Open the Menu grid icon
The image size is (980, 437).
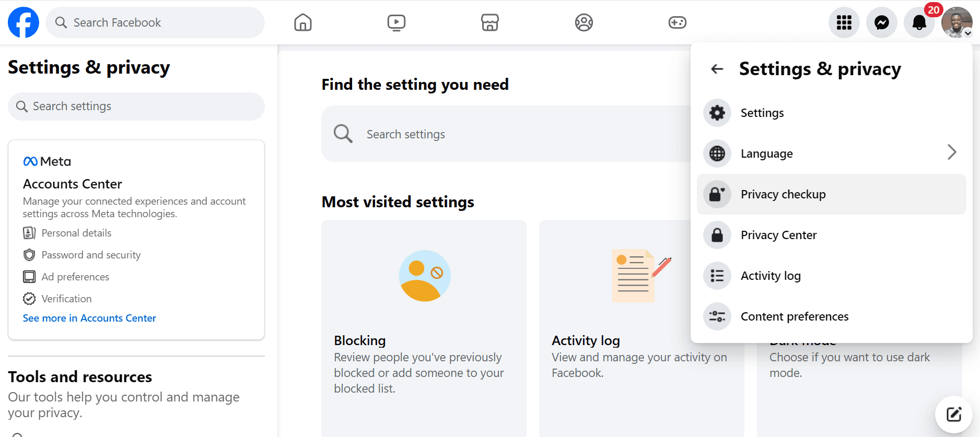[844, 22]
